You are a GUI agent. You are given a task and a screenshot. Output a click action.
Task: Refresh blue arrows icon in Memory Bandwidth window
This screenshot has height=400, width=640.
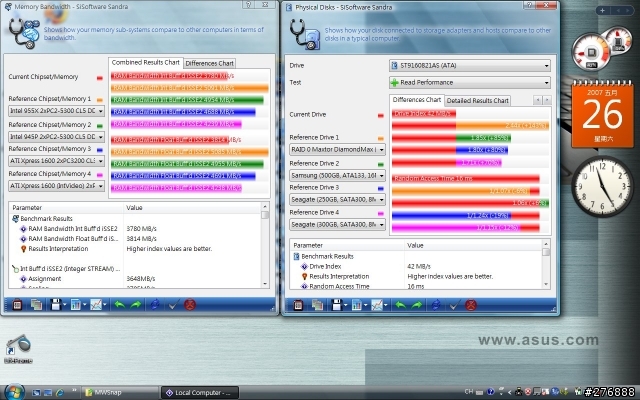[x=155, y=304]
